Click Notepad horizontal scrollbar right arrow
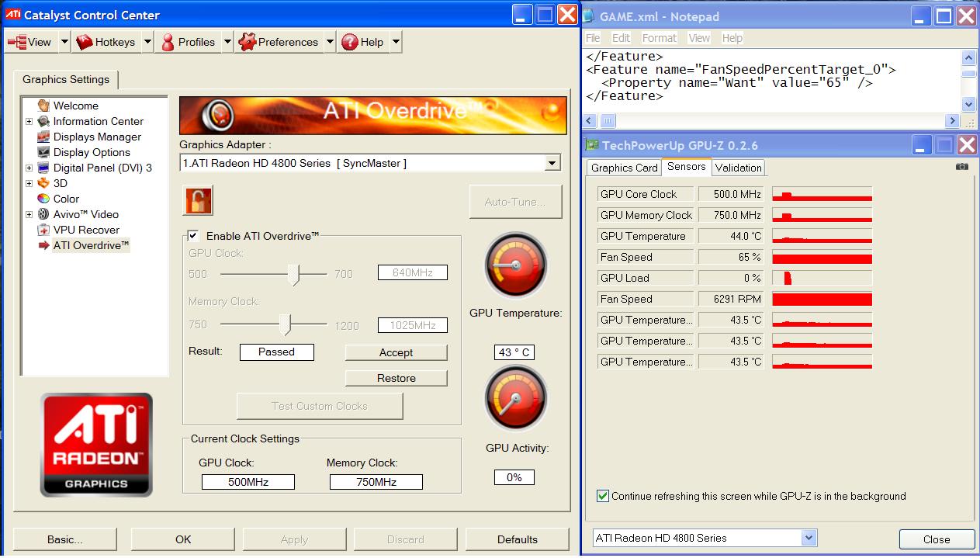980x558 pixels. point(952,120)
